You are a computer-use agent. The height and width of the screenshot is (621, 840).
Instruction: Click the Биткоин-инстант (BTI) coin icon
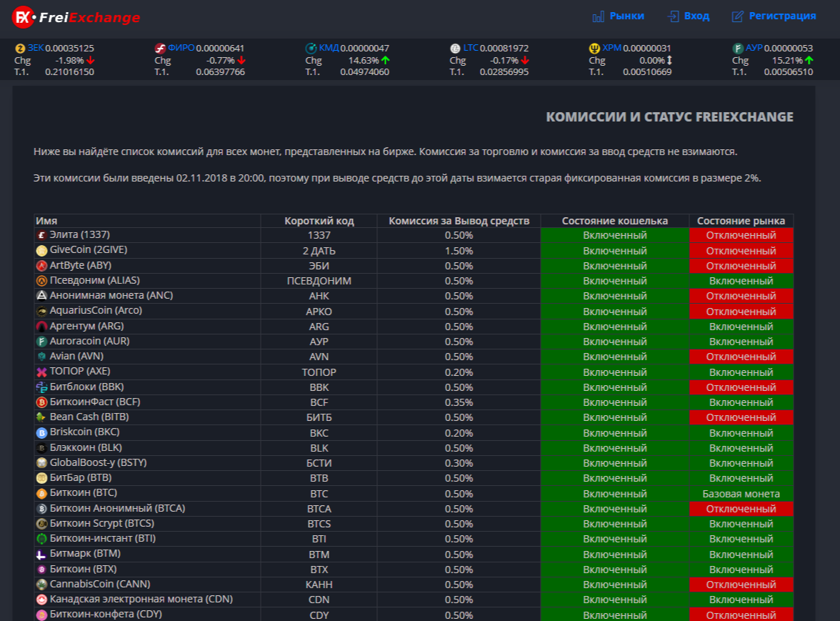pyautogui.click(x=41, y=539)
